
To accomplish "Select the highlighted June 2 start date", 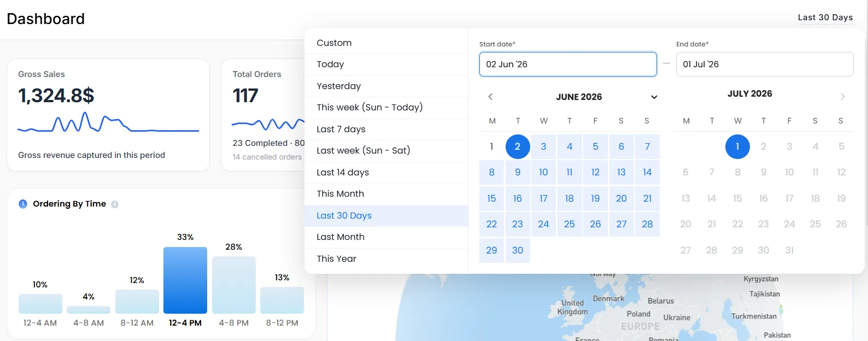I will [x=518, y=146].
